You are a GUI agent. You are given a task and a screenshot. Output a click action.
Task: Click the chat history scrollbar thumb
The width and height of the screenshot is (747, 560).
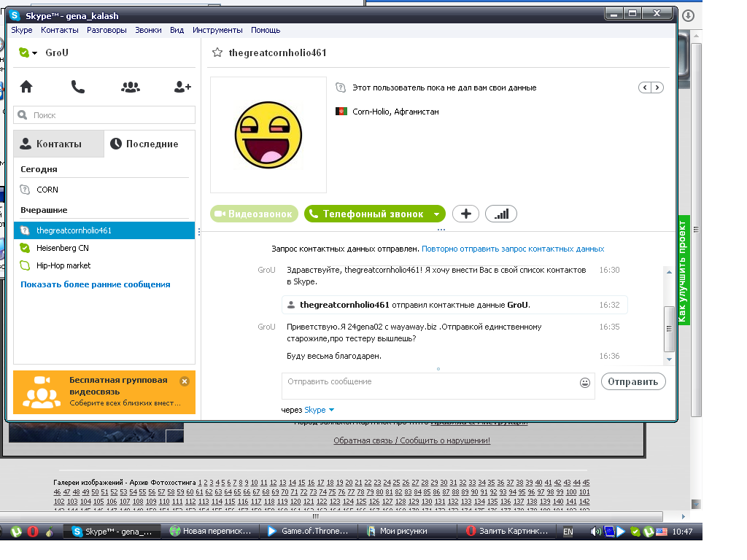(x=669, y=329)
